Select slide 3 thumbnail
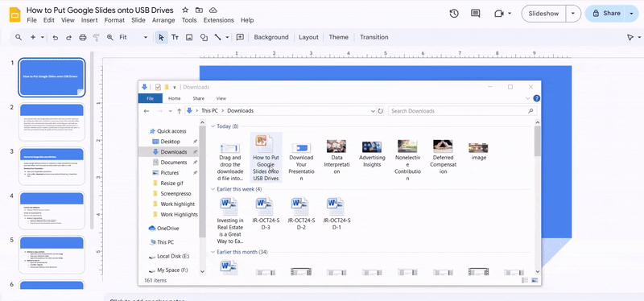The height and width of the screenshot is (301, 644). pos(52,166)
